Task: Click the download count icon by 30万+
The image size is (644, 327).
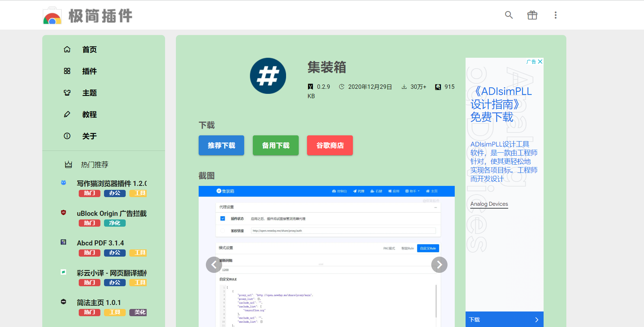Action: coord(404,87)
